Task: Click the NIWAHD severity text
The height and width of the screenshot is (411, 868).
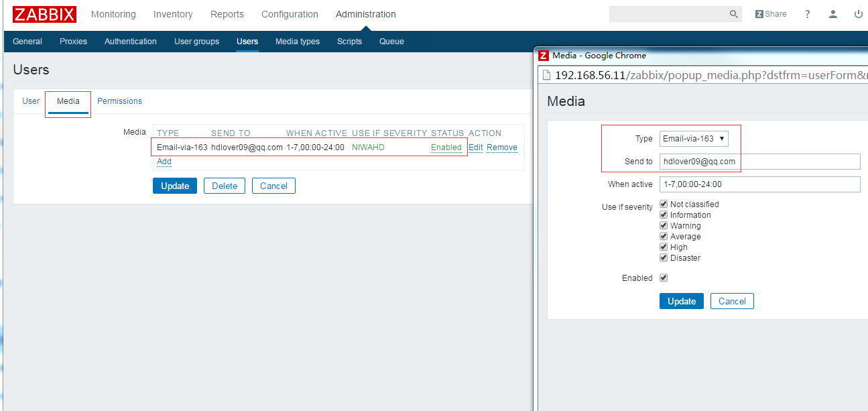Action: point(368,148)
